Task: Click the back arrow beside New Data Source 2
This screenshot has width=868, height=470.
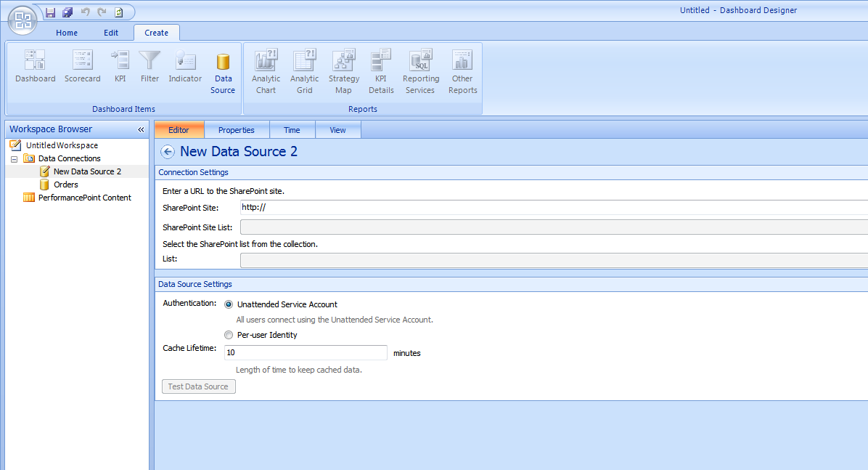Action: (168, 152)
